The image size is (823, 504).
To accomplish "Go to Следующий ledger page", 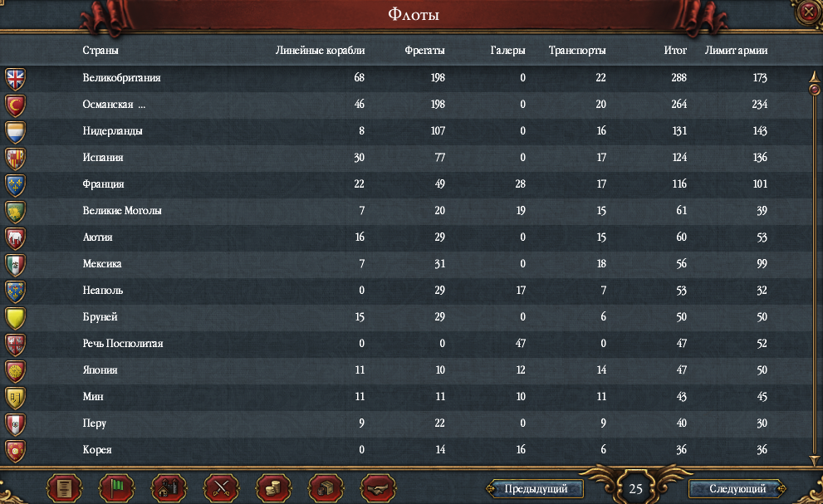I will [737, 489].
